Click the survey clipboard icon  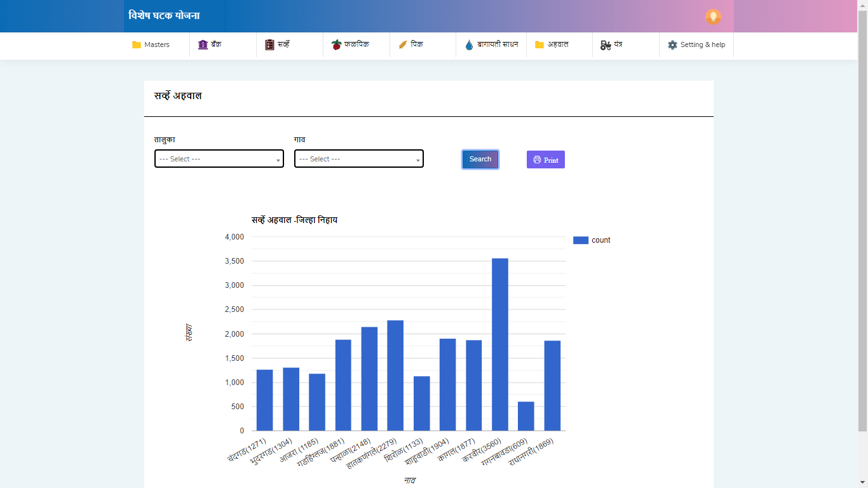tap(269, 44)
